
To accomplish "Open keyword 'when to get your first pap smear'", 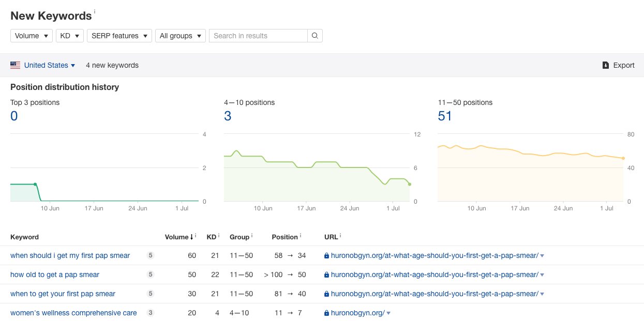I will point(63,294).
